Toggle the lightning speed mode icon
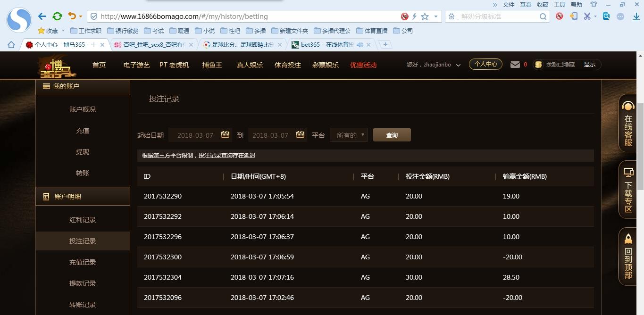 point(415,17)
